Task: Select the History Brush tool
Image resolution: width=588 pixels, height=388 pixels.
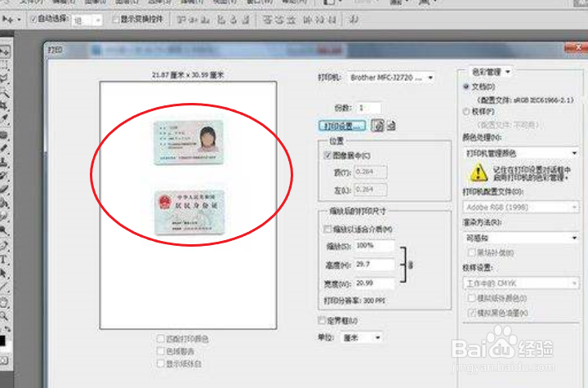Action: click(5, 176)
